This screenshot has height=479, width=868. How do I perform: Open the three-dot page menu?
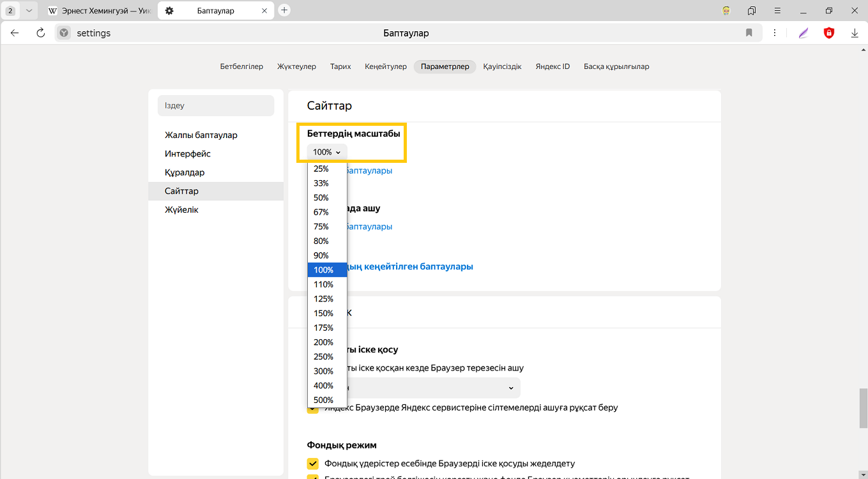coord(775,33)
